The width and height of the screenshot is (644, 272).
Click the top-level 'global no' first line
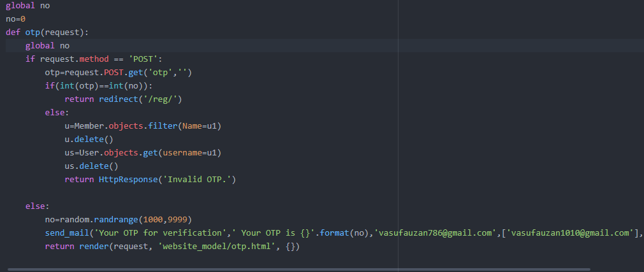(x=28, y=6)
